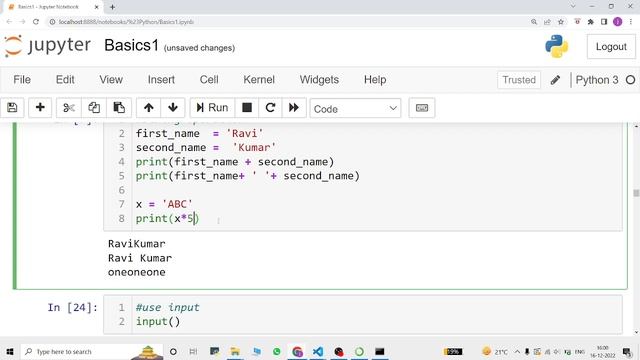
Task: Click the browser address bar URL
Action: (x=126, y=22)
